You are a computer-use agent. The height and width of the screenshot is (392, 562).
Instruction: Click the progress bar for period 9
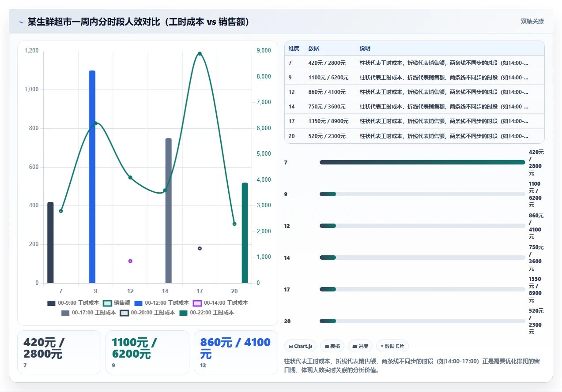point(422,194)
